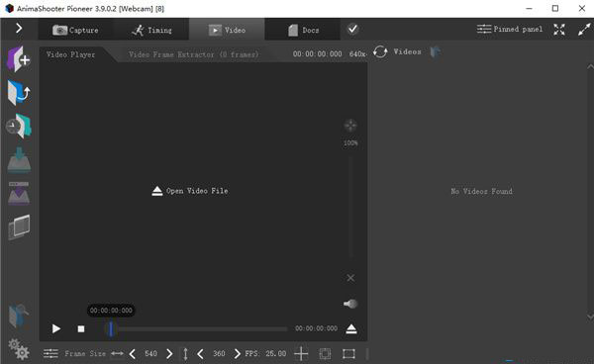Click the magnifier project search icon

point(18,316)
